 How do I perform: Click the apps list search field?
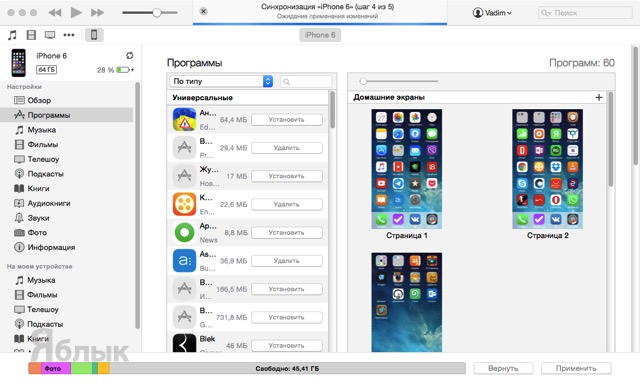(x=306, y=81)
